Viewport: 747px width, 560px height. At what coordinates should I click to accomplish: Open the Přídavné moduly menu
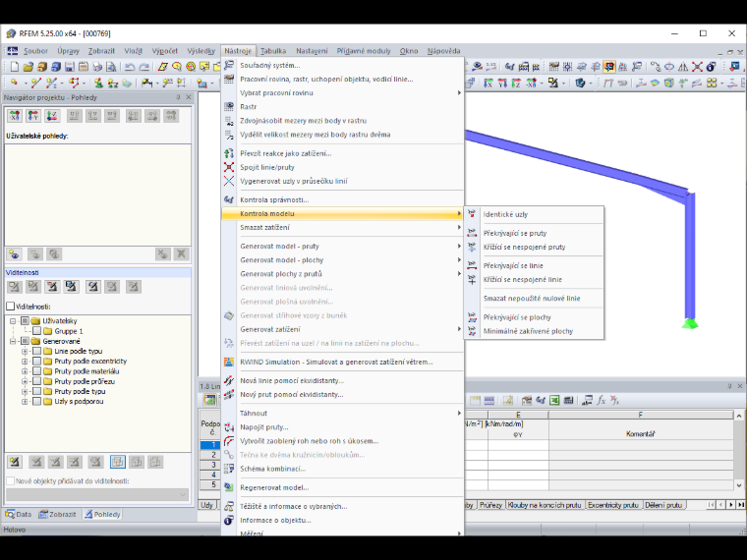(x=364, y=51)
